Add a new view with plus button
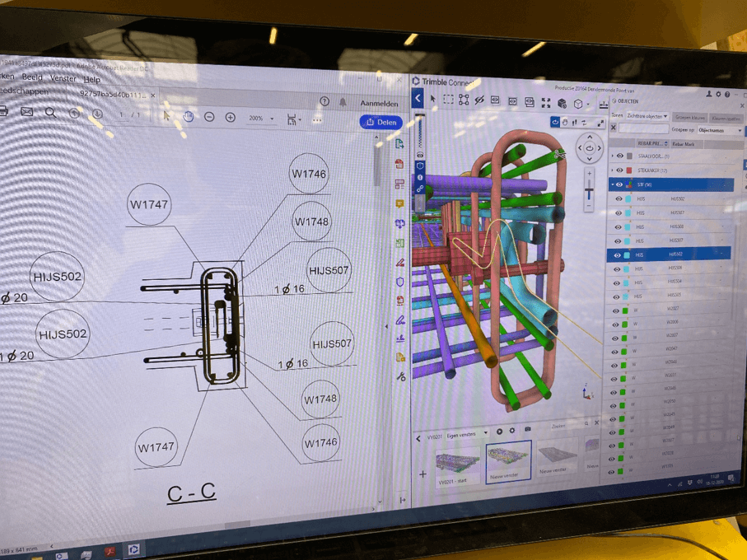 [423, 474]
